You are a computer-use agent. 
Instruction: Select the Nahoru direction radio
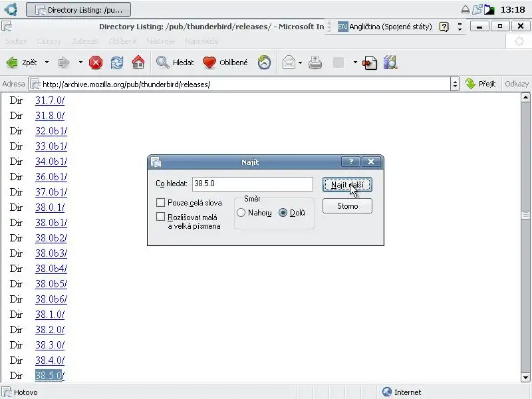[241, 213]
